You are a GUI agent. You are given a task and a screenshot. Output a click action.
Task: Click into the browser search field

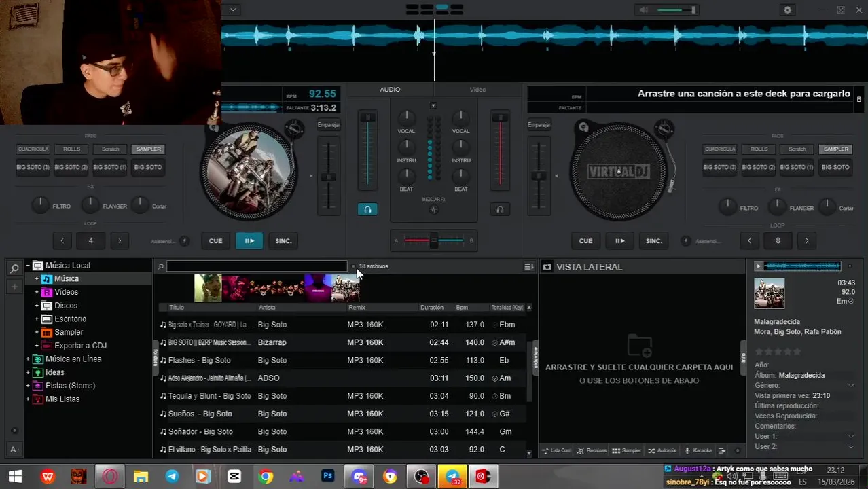[x=257, y=266]
